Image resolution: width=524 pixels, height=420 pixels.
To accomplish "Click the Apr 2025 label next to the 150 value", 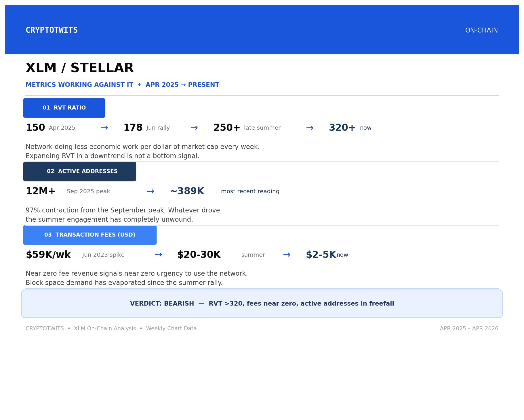I will (62, 128).
